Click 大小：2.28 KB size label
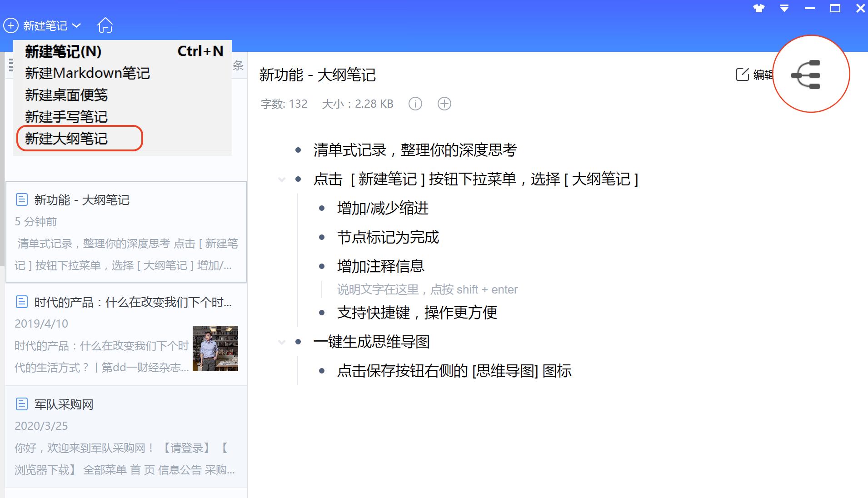Viewport: 868px width, 498px height. 358,104
